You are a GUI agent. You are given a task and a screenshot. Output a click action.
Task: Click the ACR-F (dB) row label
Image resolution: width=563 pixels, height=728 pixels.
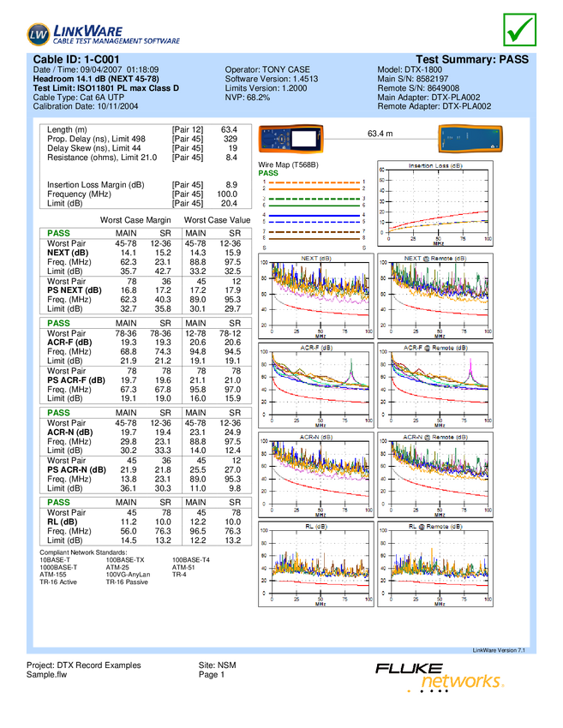(69, 343)
